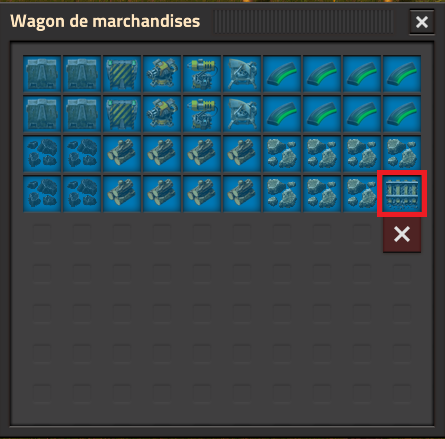Viewport: 445px width, 439px height.
Task: Choose the gate slot in the second row
Action: [122, 113]
